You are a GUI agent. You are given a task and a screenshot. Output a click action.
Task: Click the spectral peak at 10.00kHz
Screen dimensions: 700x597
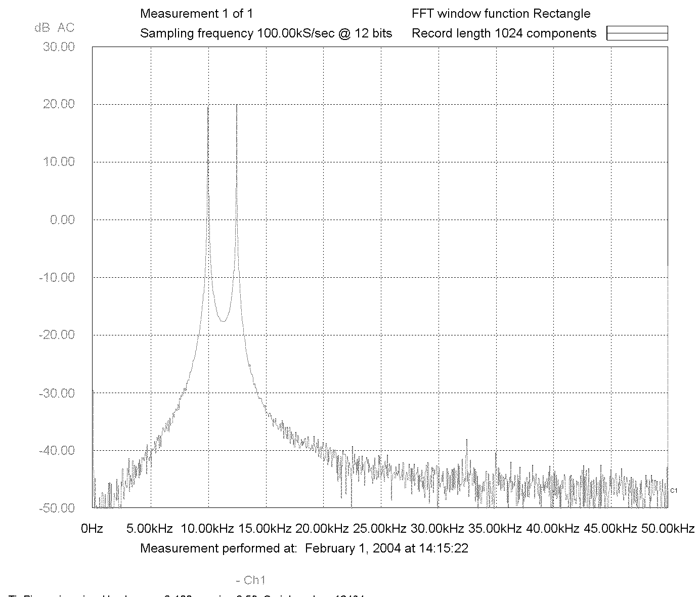coord(208,107)
